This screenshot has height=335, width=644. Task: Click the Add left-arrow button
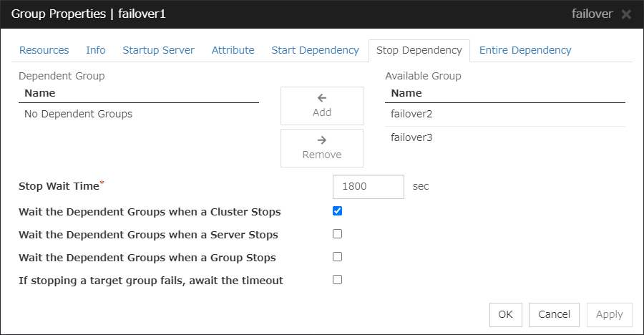click(x=322, y=106)
